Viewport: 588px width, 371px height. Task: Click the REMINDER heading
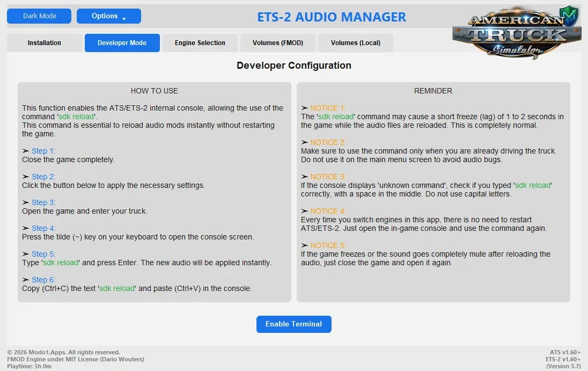433,91
